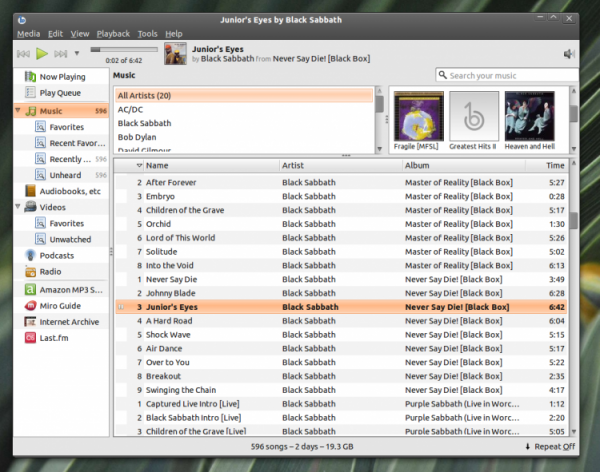This screenshot has width=600, height=472.
Task: Click the volume speaker icon
Action: point(569,53)
